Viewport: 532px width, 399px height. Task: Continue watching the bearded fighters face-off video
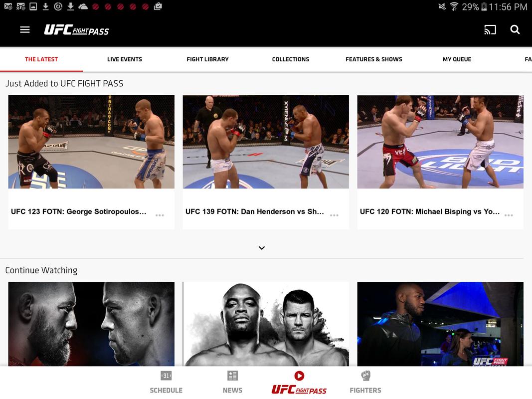91,324
